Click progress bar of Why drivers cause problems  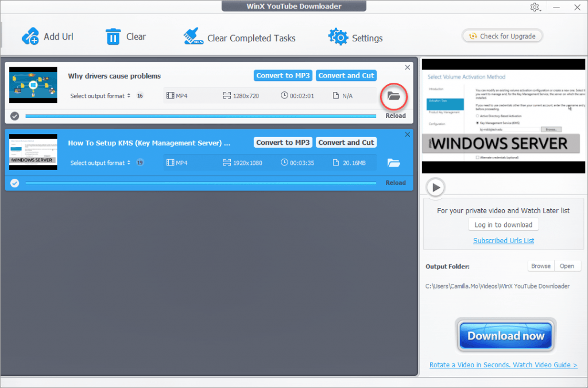pyautogui.click(x=200, y=116)
